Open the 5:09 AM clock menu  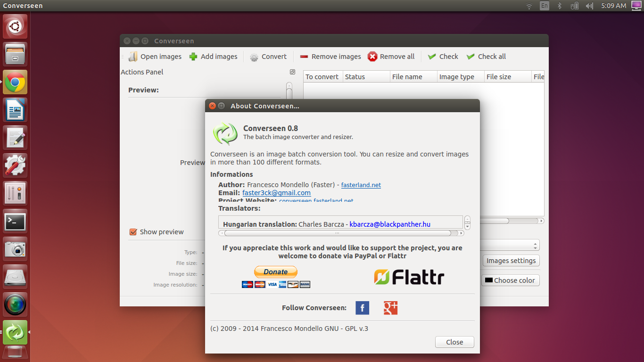pos(614,6)
